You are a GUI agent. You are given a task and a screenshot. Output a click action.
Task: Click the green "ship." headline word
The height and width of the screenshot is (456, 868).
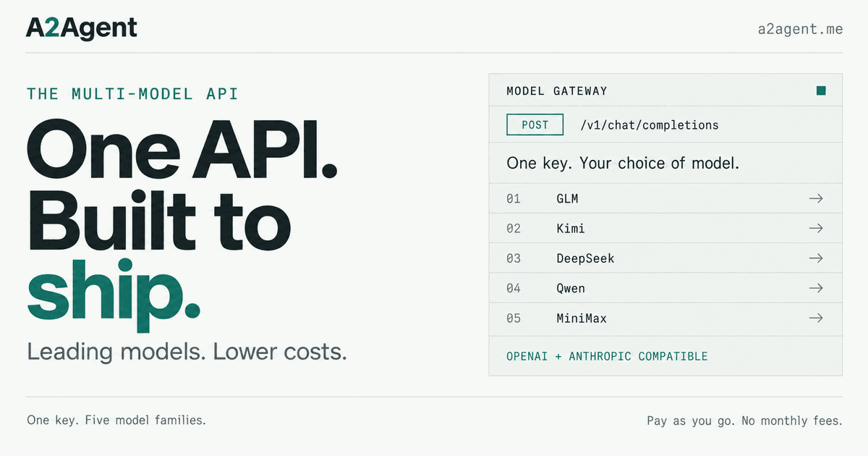(x=114, y=297)
